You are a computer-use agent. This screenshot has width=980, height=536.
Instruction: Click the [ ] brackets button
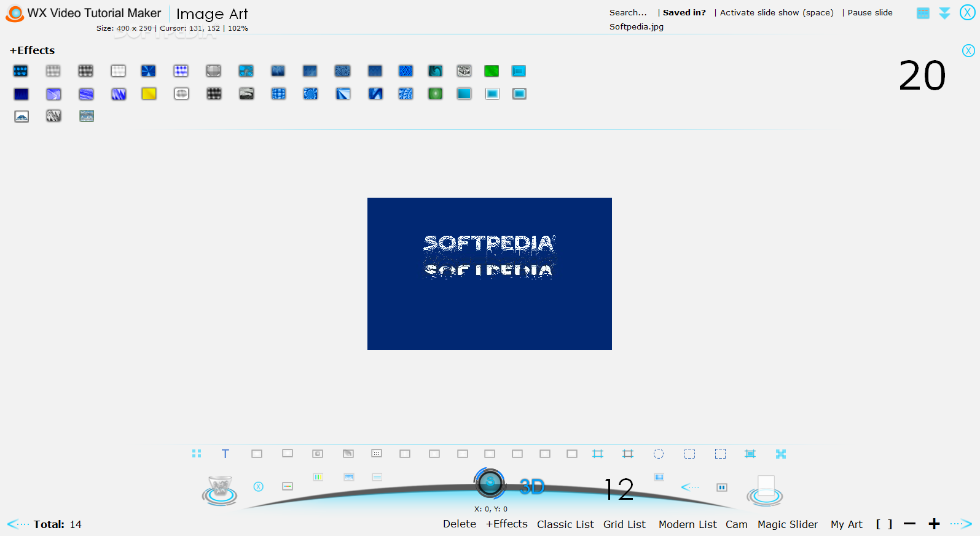pos(884,524)
